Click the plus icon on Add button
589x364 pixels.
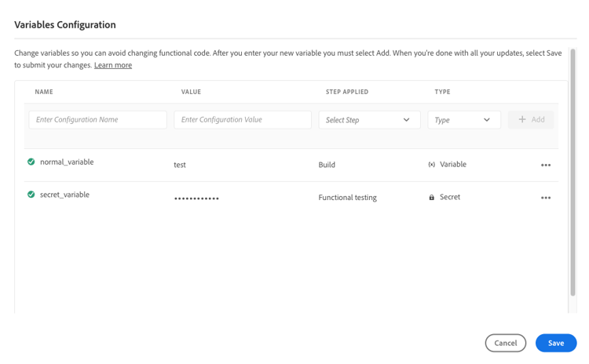point(522,119)
